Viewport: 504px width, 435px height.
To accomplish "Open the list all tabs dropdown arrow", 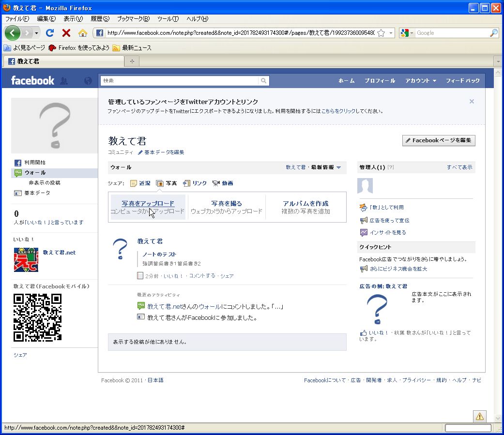I will (498, 61).
